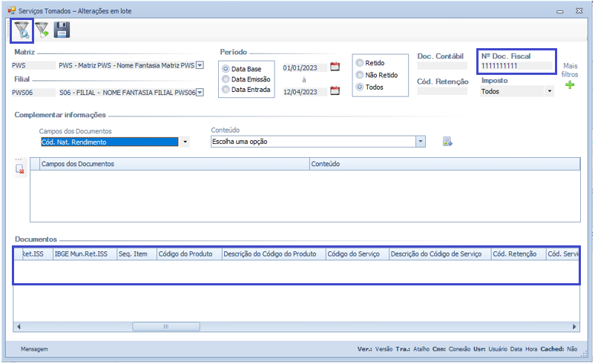
Task: Click the Código do Produto column header
Action: point(187,254)
